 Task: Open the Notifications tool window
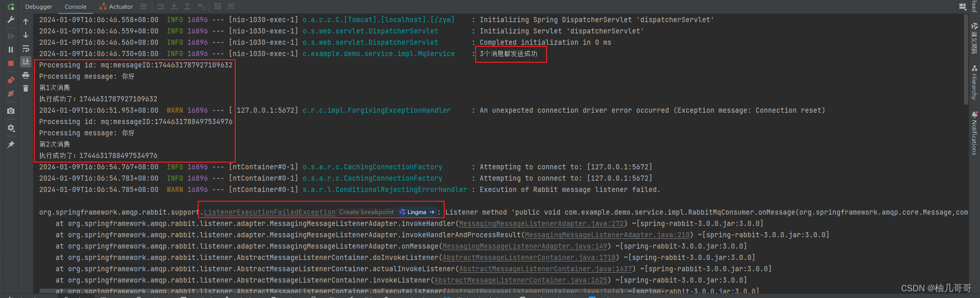tap(974, 133)
